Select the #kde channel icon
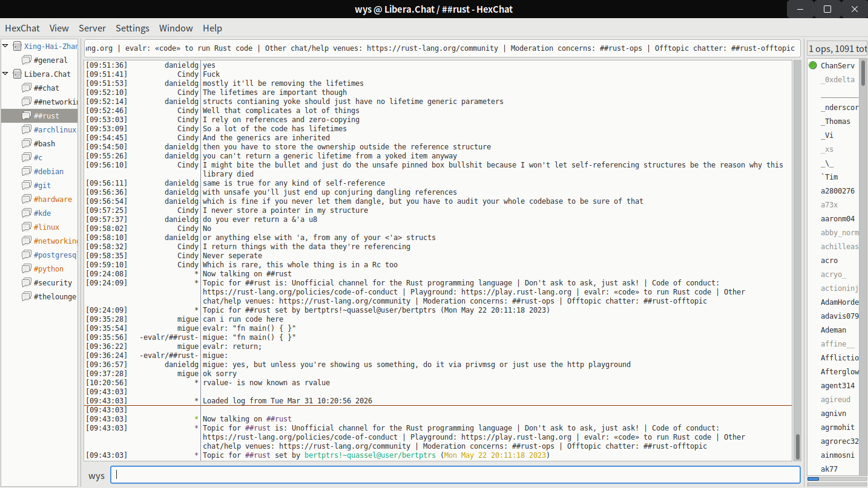868x488 pixels. (x=27, y=213)
